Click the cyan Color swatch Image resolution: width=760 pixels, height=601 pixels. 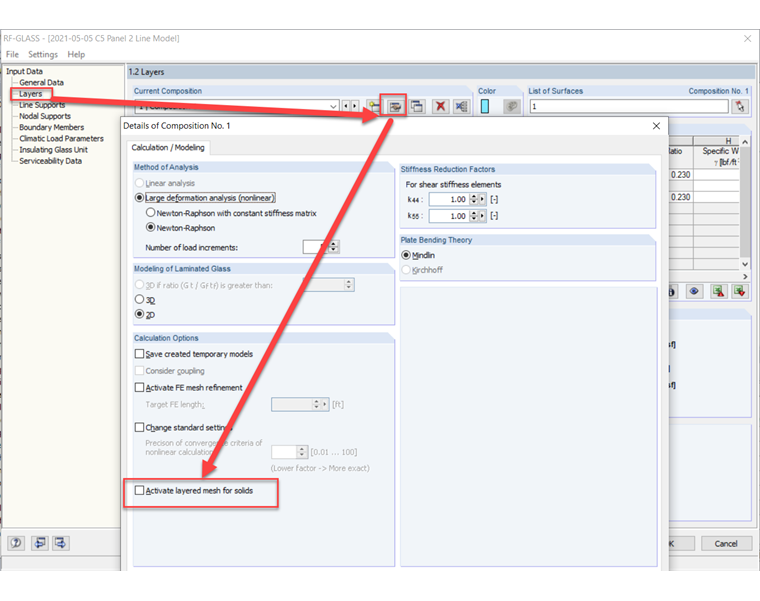pyautogui.click(x=485, y=106)
